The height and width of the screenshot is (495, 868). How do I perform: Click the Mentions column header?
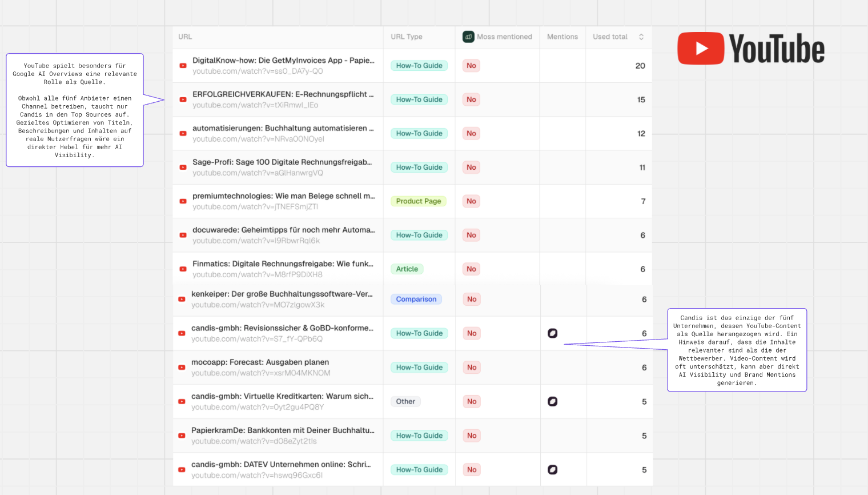click(x=562, y=37)
